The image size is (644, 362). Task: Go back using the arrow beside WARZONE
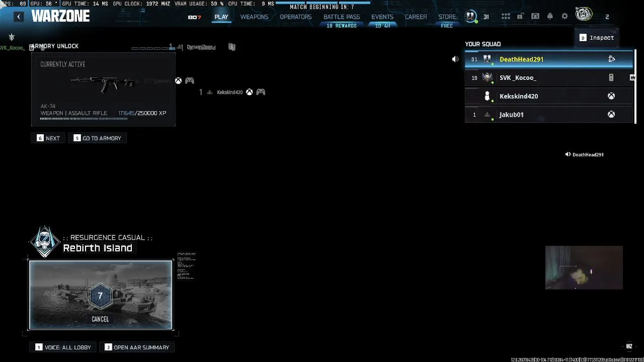point(19,17)
